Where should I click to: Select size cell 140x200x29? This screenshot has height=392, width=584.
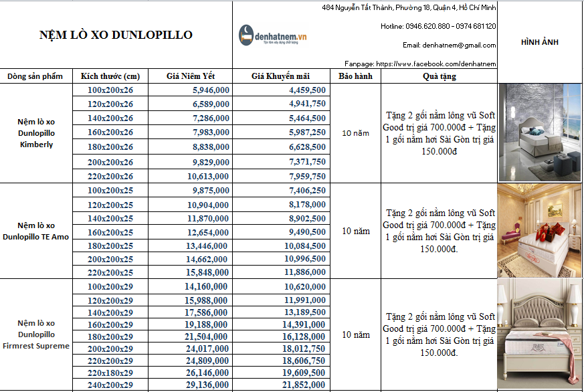pos(110,312)
